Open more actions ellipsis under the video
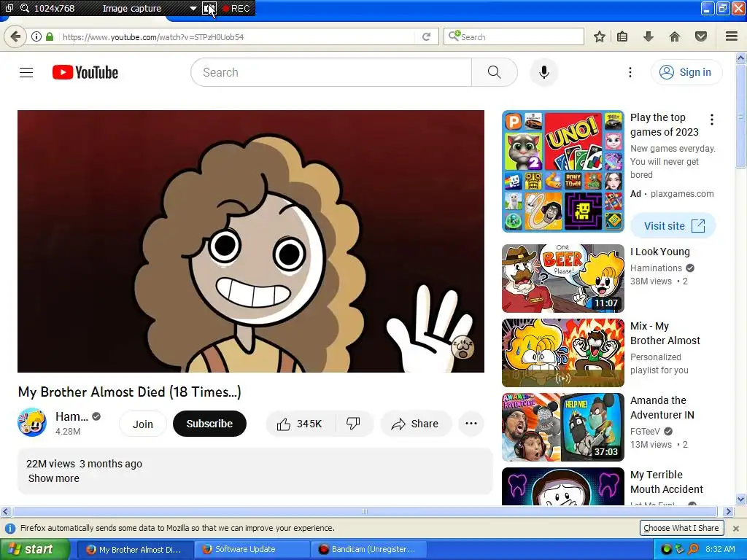 (471, 424)
